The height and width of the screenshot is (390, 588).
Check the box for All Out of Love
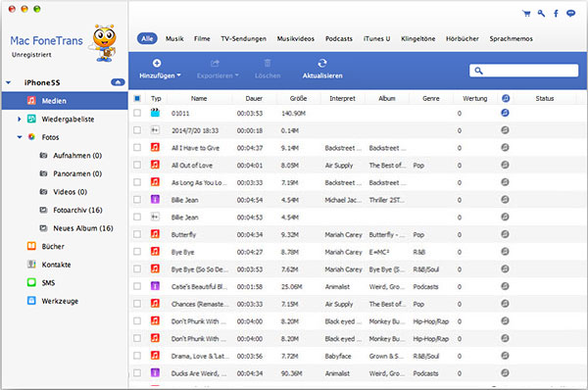137,165
